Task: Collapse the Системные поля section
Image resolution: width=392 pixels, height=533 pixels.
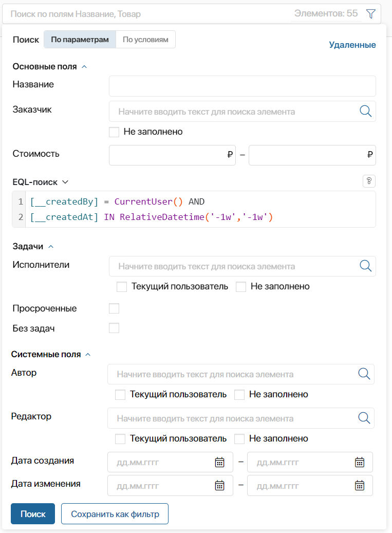Action: click(88, 355)
